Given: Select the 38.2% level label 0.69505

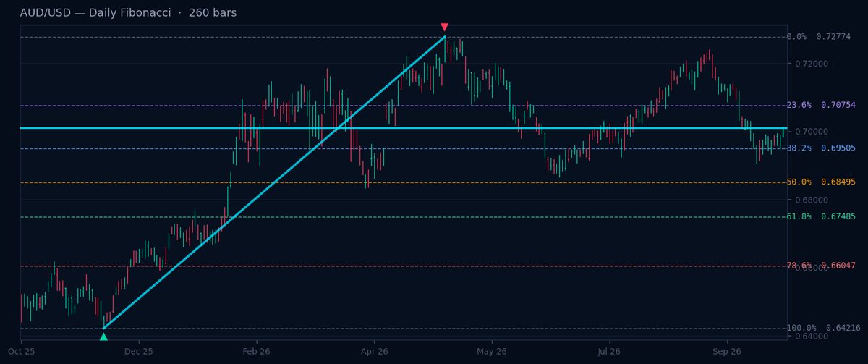Looking at the screenshot, I should tap(820, 148).
